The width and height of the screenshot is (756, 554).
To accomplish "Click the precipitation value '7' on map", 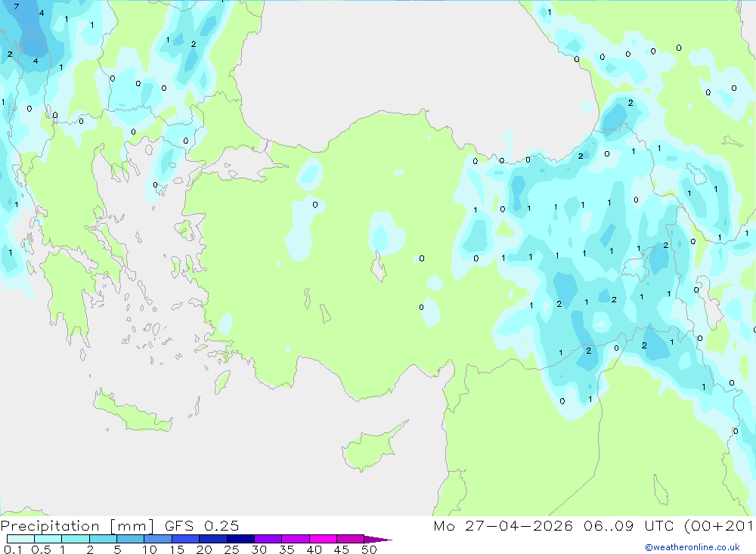I will tap(17, 7).
